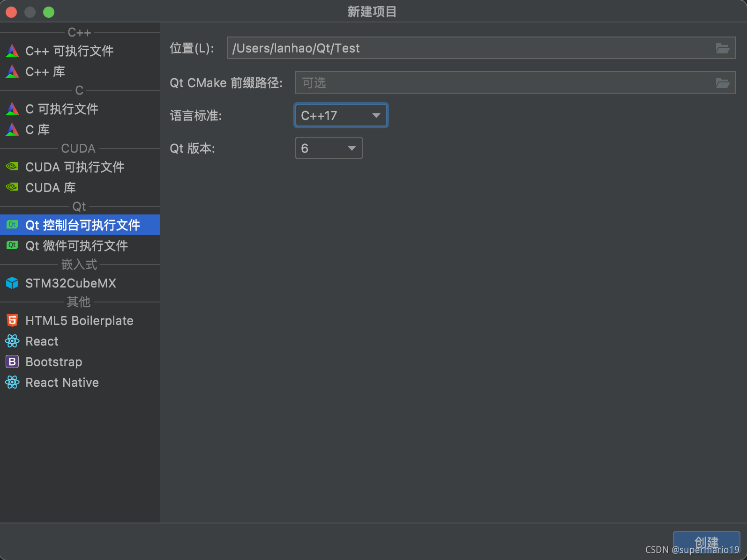This screenshot has height=560, width=747.
Task: Select C++ 可执行文件 project type
Action: pyautogui.click(x=80, y=51)
